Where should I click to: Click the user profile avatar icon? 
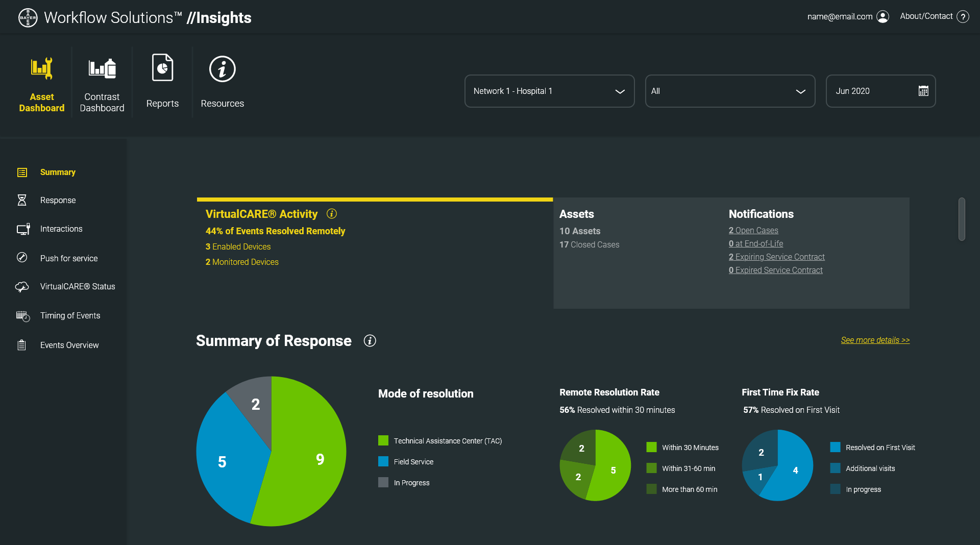pyautogui.click(x=883, y=17)
